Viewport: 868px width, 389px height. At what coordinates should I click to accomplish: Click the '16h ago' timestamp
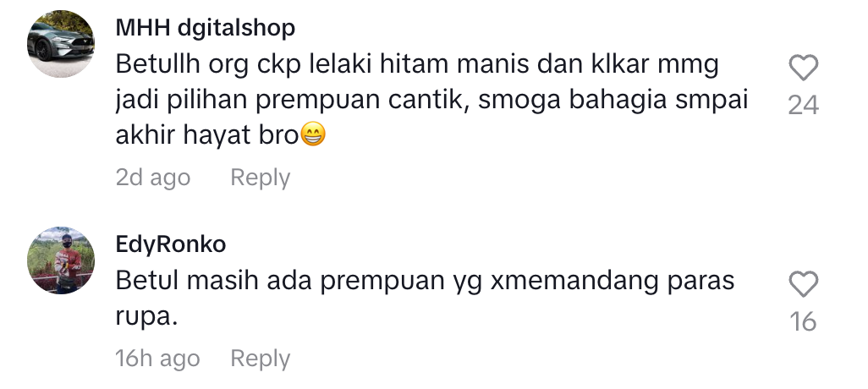157,358
